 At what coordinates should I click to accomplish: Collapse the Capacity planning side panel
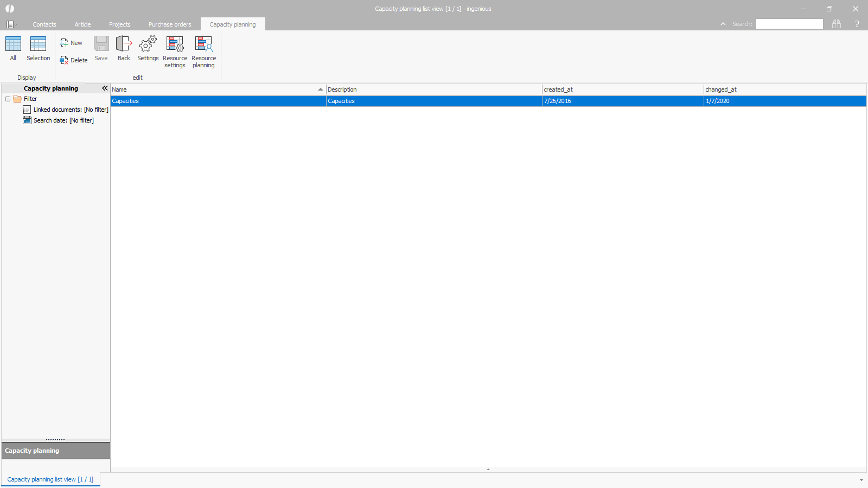point(105,88)
